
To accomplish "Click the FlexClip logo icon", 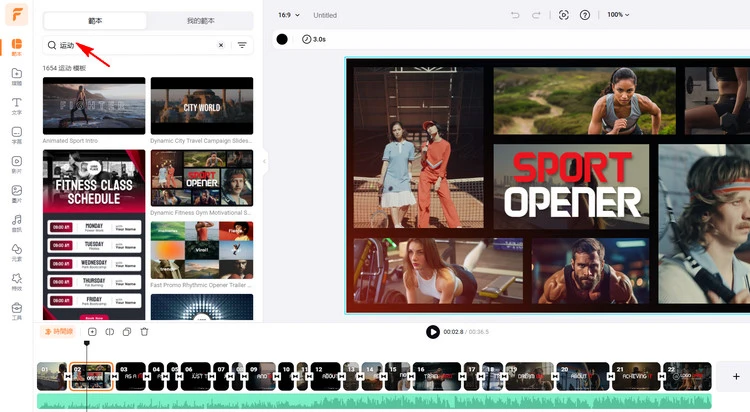I will [x=16, y=15].
